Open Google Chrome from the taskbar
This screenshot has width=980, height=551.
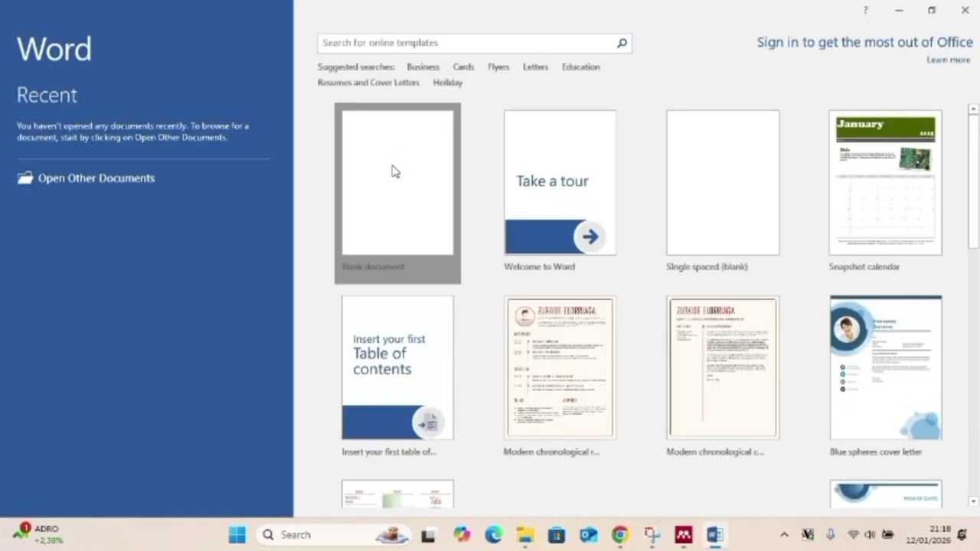pyautogui.click(x=620, y=534)
